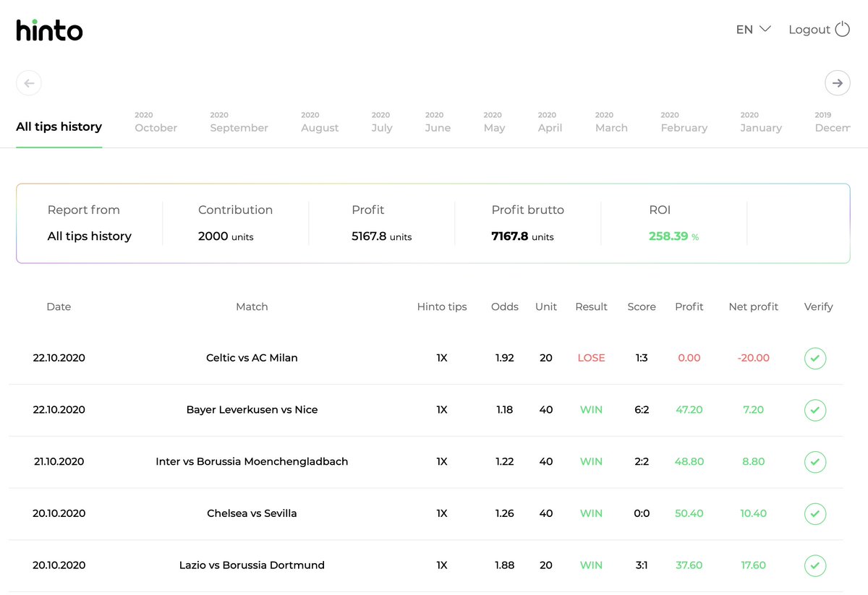This screenshot has height=595, width=868.
Task: Click verify check for Chelsea vs Sevilla
Action: coord(815,513)
